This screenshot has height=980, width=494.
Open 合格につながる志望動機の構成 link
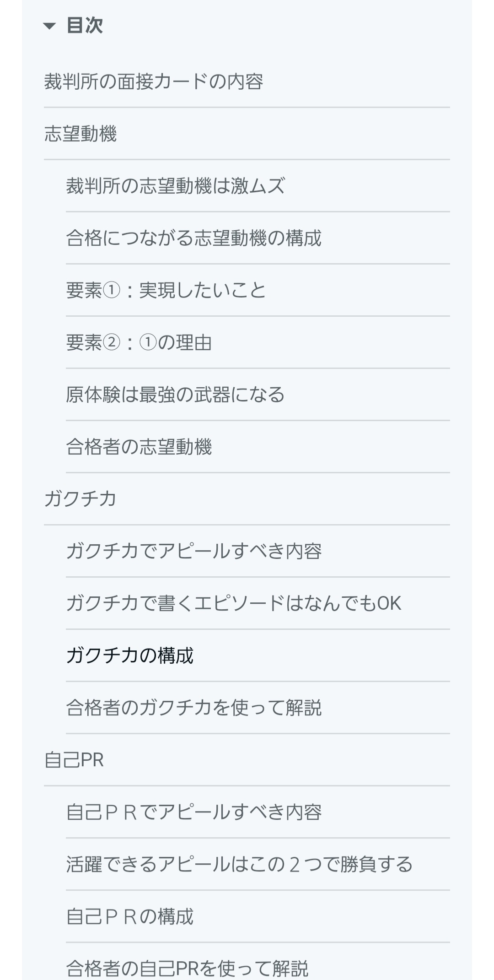tap(193, 238)
